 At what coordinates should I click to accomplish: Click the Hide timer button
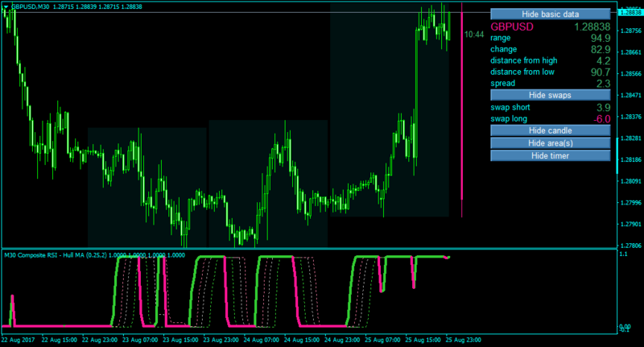(x=550, y=156)
